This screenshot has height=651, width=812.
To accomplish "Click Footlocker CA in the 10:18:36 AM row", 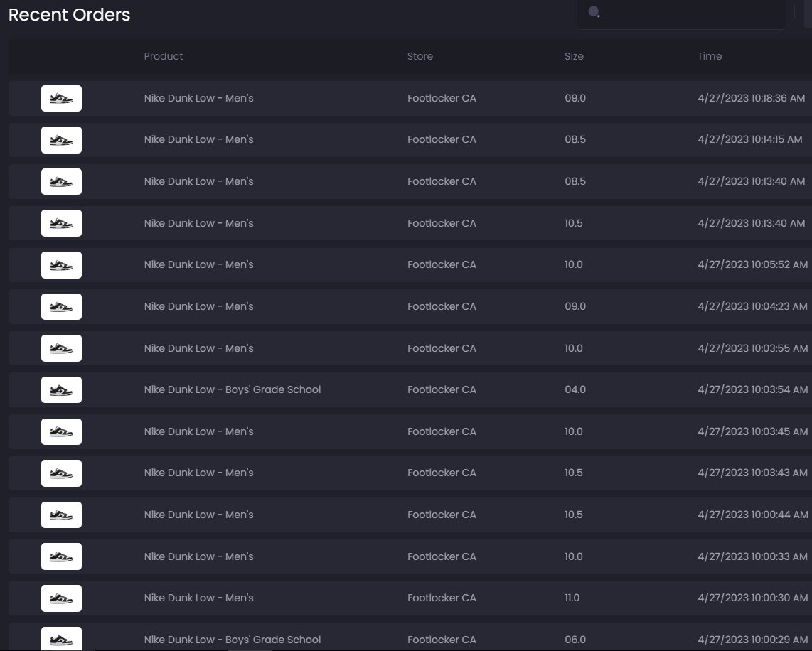I will (x=442, y=98).
